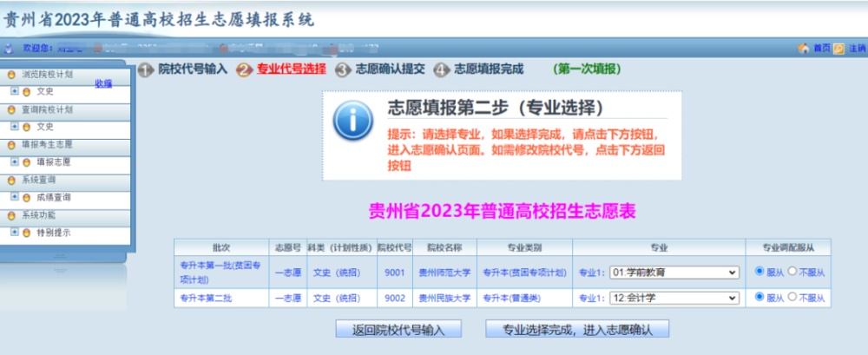Screen dimensions: 868x355
Task: Click the 批次 column header
Action: pos(221,247)
